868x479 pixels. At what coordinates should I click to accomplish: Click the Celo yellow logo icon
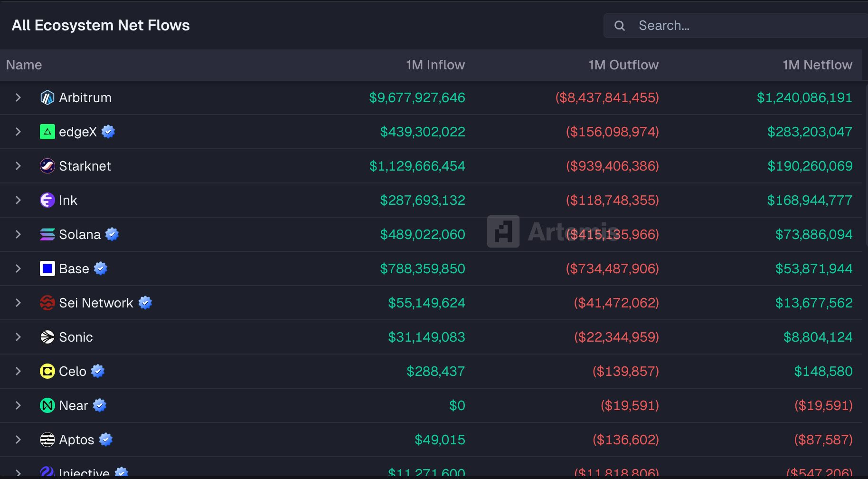point(47,371)
